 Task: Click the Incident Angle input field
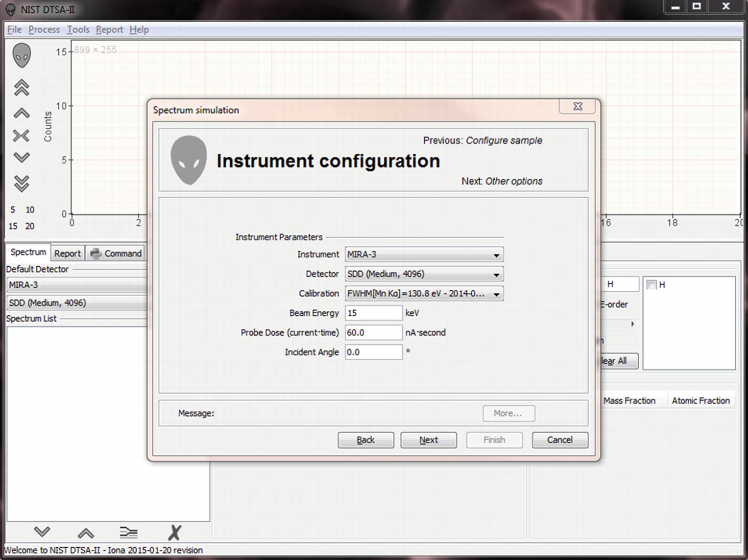pyautogui.click(x=374, y=352)
